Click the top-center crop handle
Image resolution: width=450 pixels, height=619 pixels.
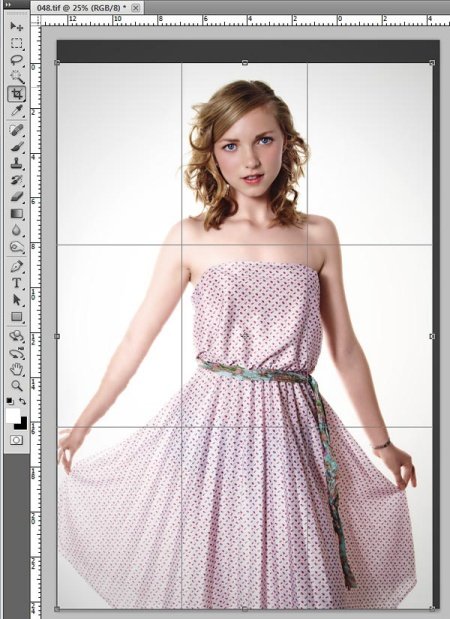(x=245, y=62)
